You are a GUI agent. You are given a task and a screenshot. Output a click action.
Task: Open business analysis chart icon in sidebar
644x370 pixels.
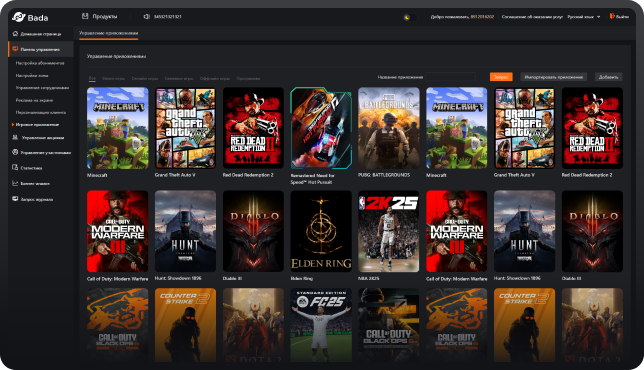tap(15, 184)
